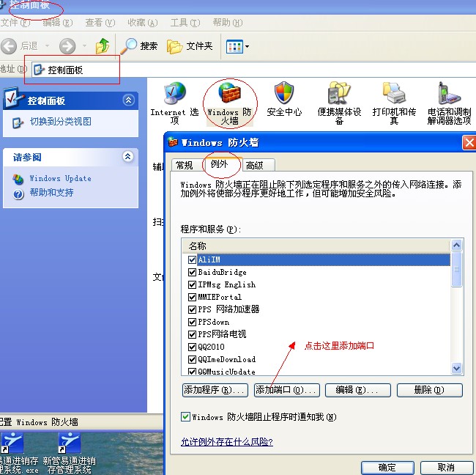Click the 添加端口(O)... button
Viewport: 476px width, 475px height.
(287, 390)
